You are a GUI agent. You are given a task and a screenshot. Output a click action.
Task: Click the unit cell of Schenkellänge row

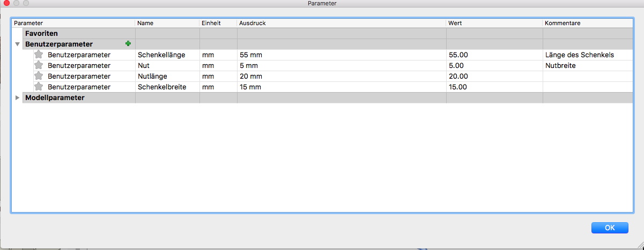point(218,55)
